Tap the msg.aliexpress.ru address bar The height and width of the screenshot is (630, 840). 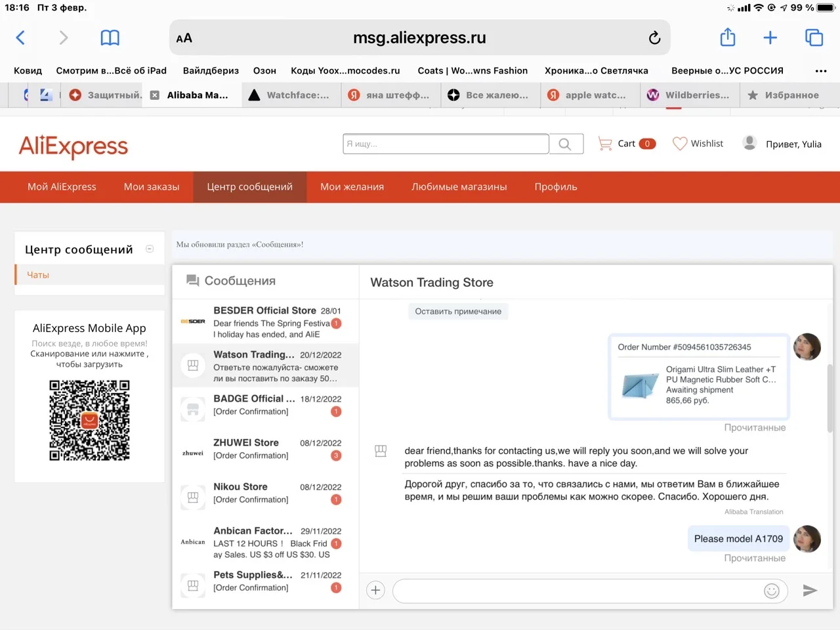pyautogui.click(x=420, y=37)
